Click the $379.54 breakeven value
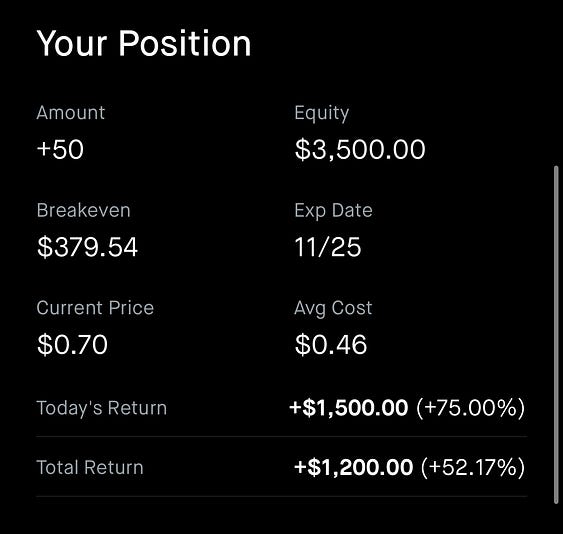 click(87, 247)
